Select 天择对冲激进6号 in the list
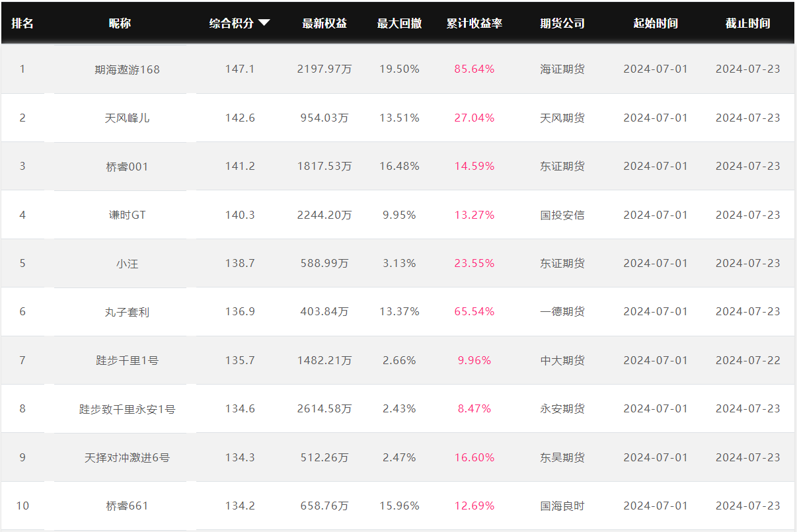Screen dimensions: 797x532 coord(127,457)
